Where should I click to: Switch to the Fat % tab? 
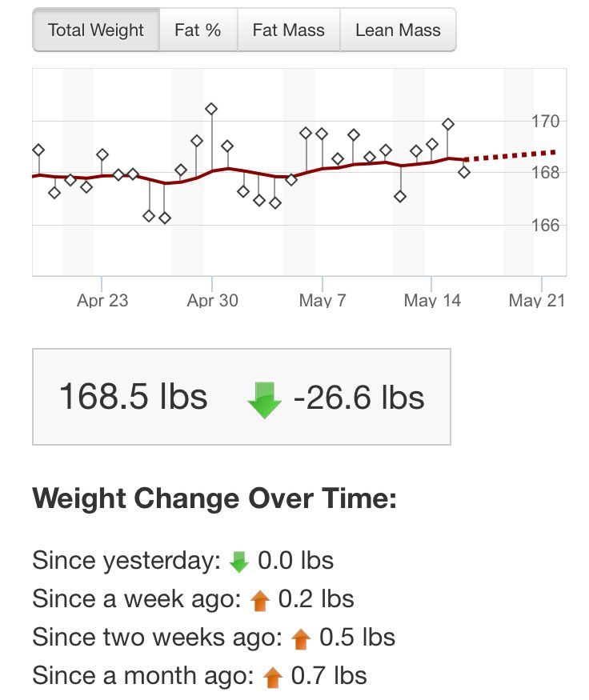(198, 30)
